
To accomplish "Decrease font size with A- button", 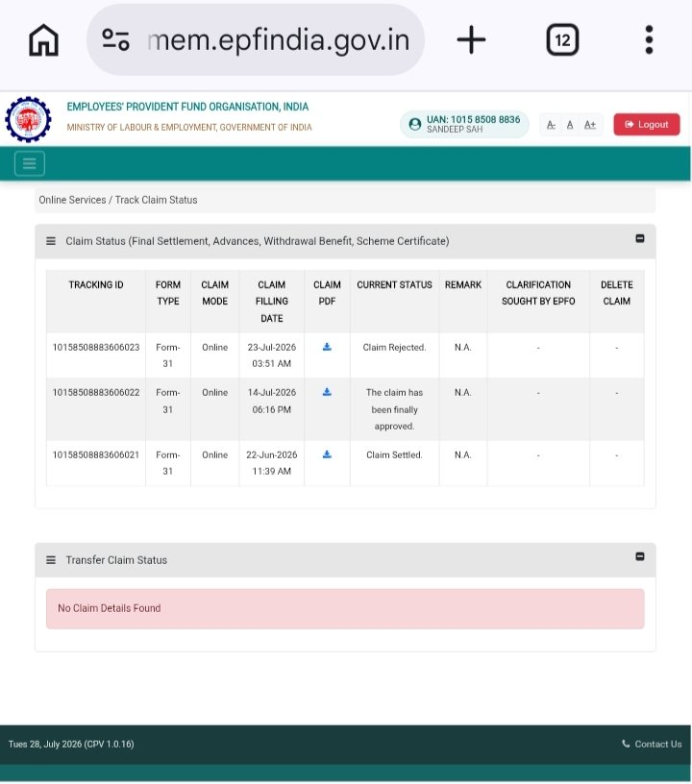I will pos(551,125).
